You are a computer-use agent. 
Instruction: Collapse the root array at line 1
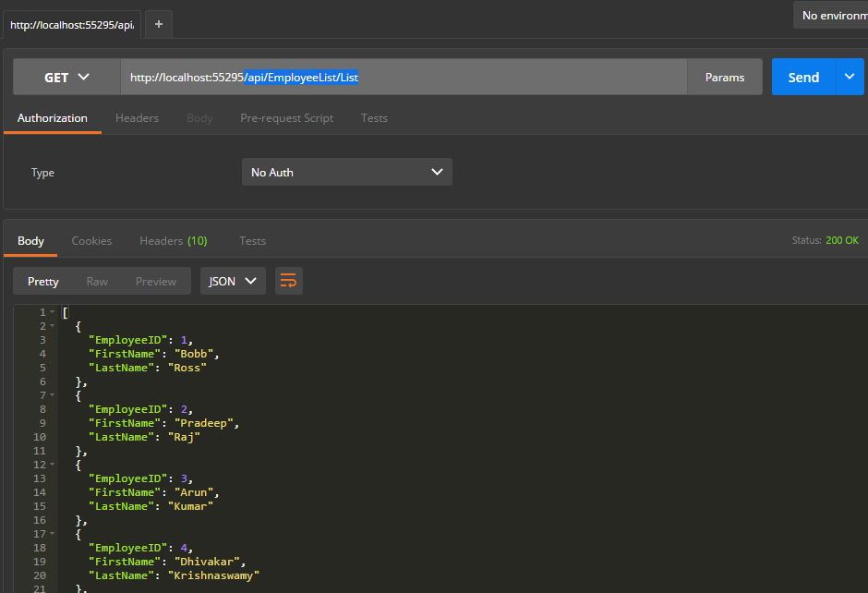(x=52, y=313)
